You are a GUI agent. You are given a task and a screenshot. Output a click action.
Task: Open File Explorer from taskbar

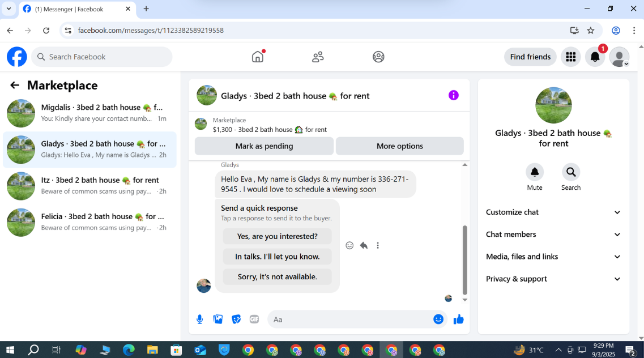(x=152, y=350)
